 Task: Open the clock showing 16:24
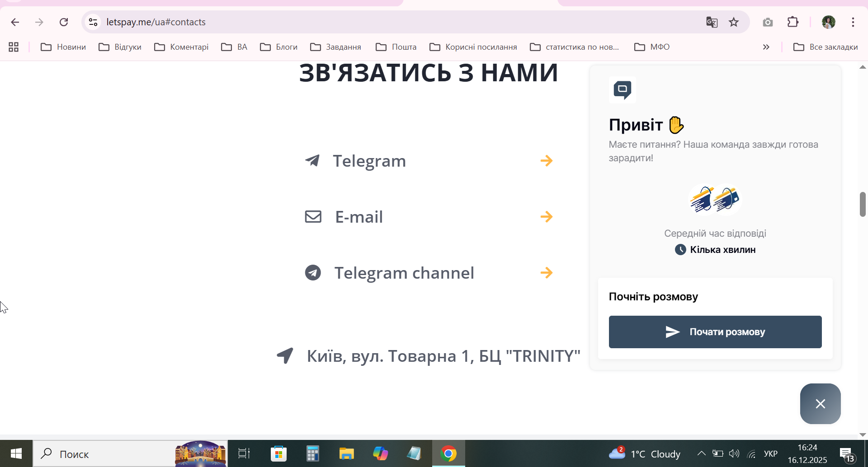click(807, 453)
